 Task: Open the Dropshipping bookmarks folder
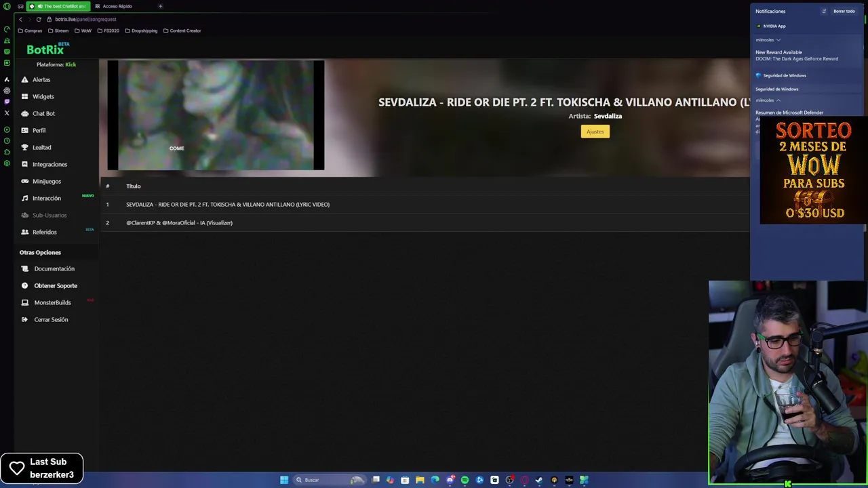(x=141, y=30)
